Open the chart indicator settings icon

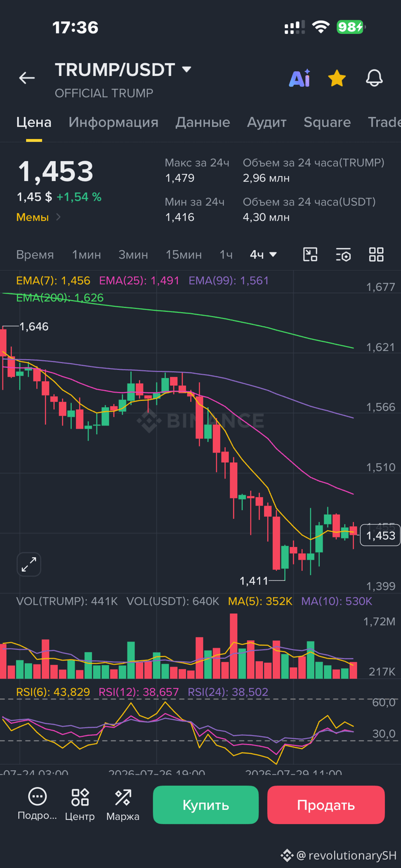(x=343, y=255)
